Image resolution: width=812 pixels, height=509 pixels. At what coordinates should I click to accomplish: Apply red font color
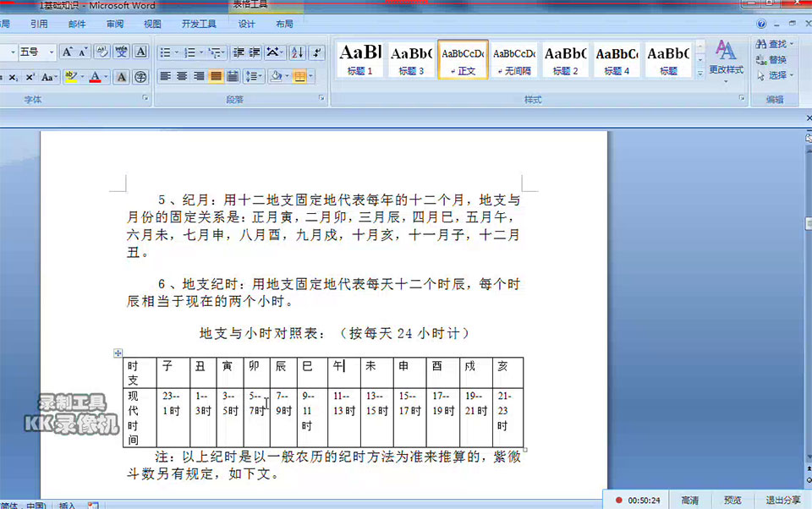[95, 77]
